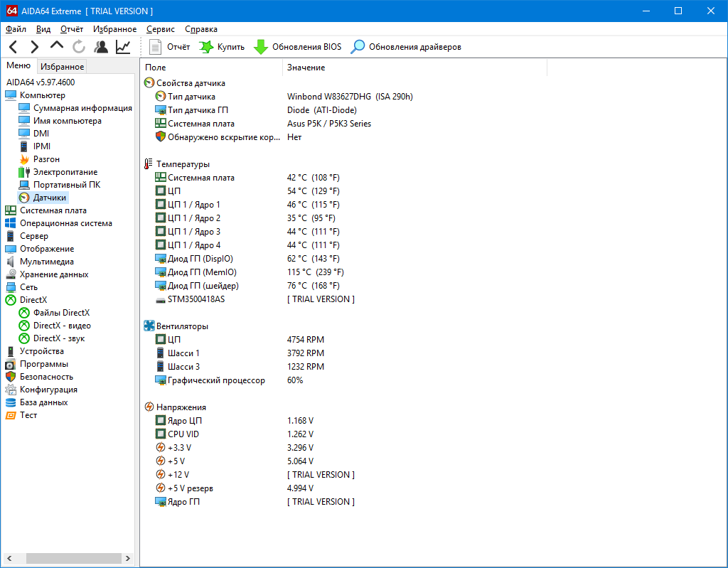Select the Разгон tree item

coord(46,159)
